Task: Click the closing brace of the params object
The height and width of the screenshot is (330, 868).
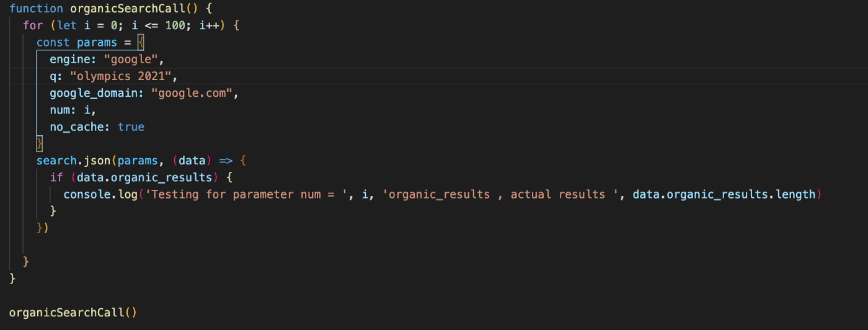Action: click(x=40, y=144)
